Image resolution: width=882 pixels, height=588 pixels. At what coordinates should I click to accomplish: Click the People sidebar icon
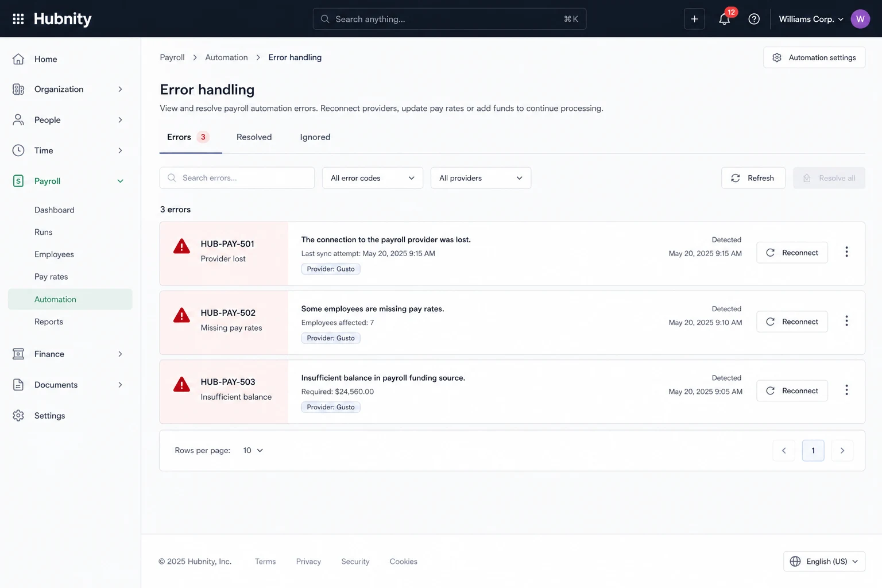point(18,119)
